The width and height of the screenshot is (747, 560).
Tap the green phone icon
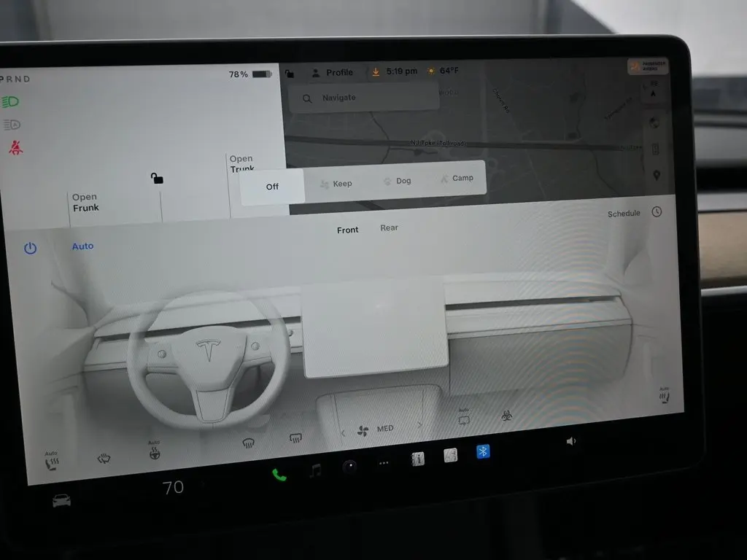[x=279, y=475]
